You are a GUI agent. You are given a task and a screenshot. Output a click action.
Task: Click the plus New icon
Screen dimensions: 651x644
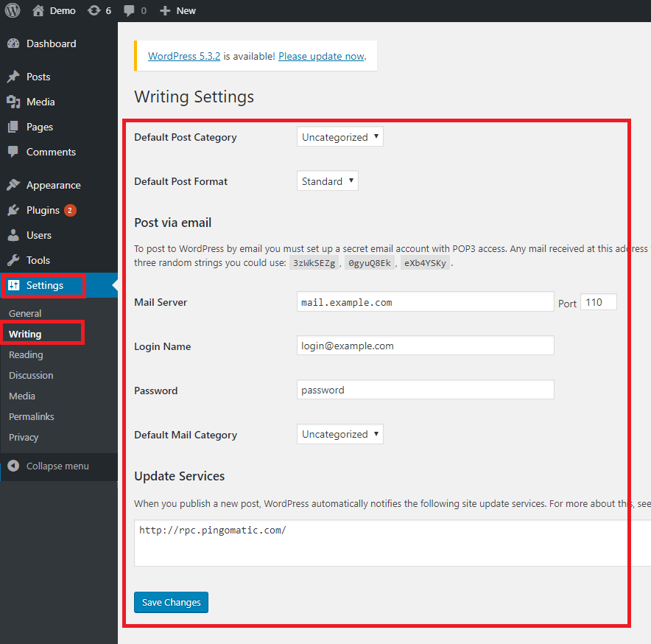165,10
